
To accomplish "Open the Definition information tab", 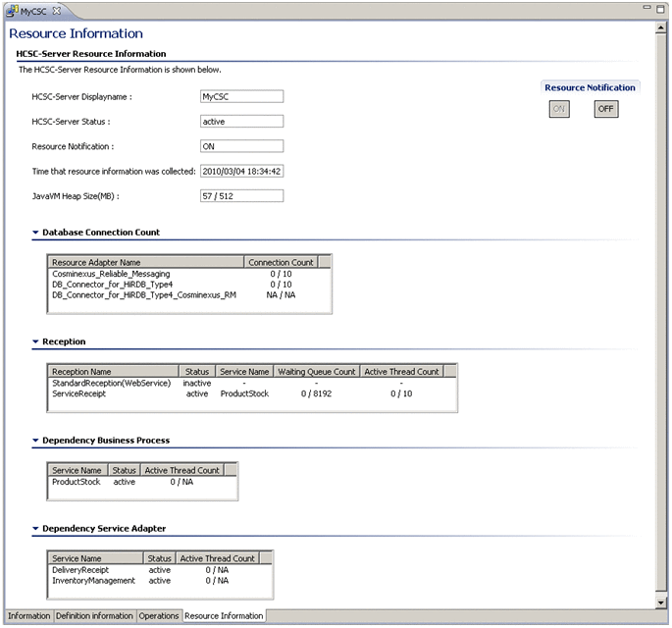I will [94, 616].
